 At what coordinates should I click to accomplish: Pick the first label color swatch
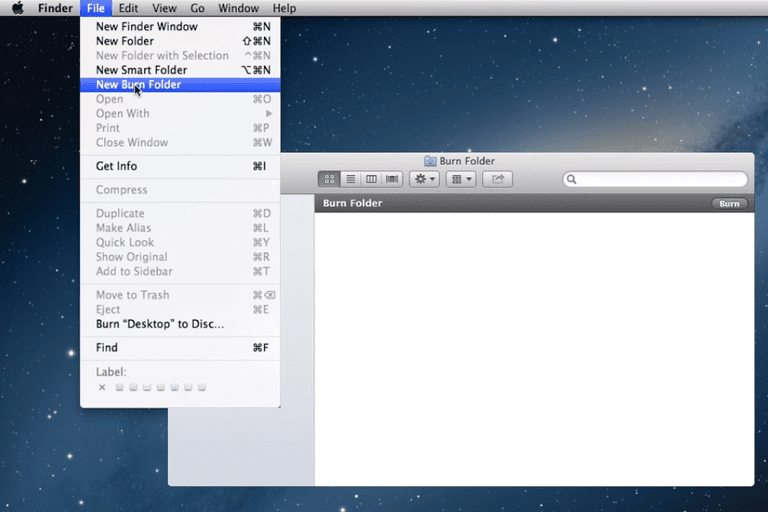click(120, 388)
